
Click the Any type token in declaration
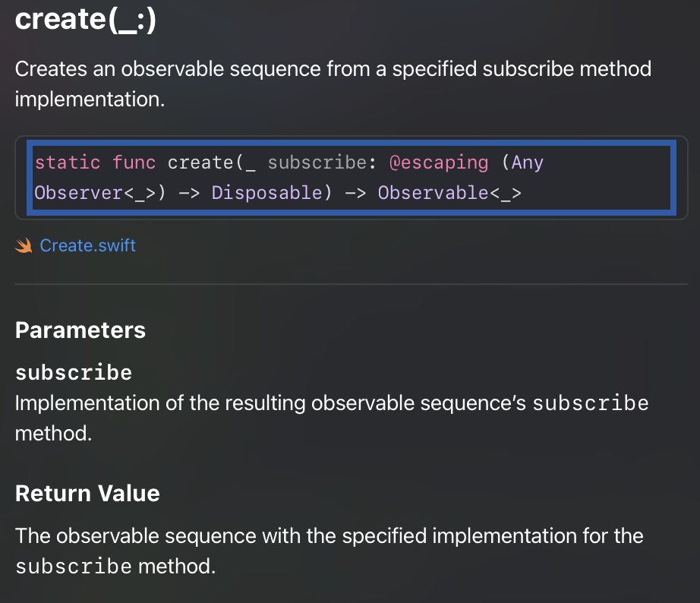click(528, 163)
